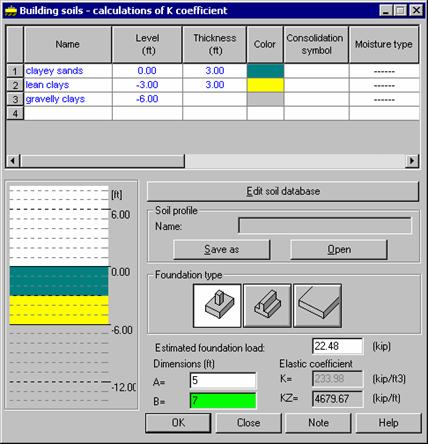Click the yellow color cell of lean clays

265,85
